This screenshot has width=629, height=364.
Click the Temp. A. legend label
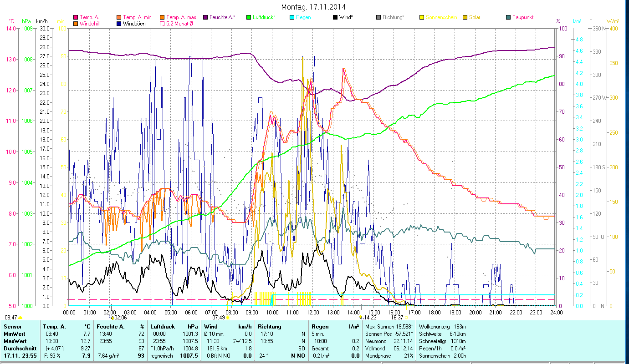tap(90, 17)
